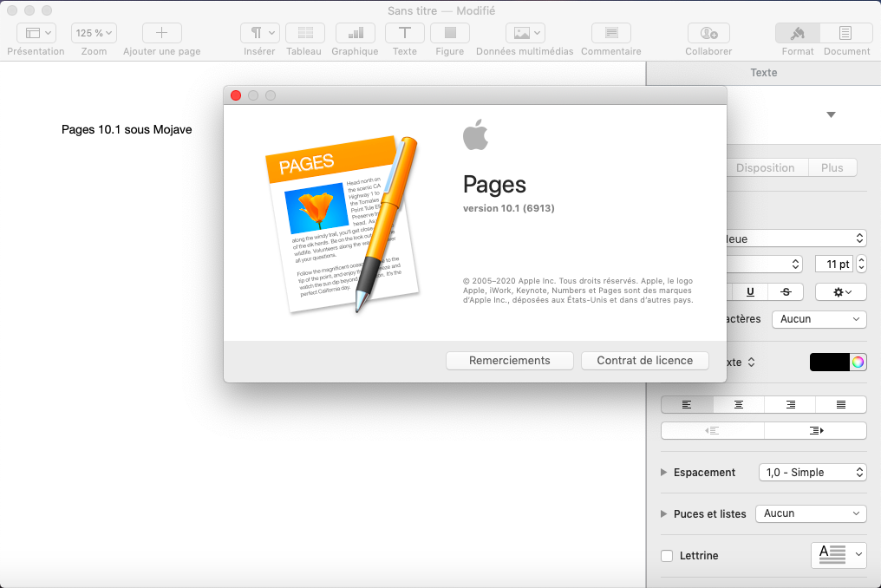Open Puces et listes Aucun dropdown
Viewport: 881px width, 588px height.
pyautogui.click(x=811, y=513)
